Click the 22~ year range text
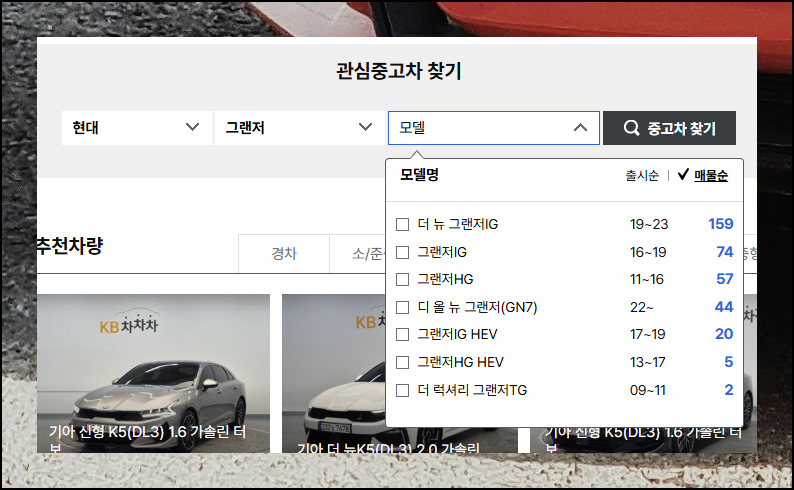Image resolution: width=794 pixels, height=490 pixels. 642,307
